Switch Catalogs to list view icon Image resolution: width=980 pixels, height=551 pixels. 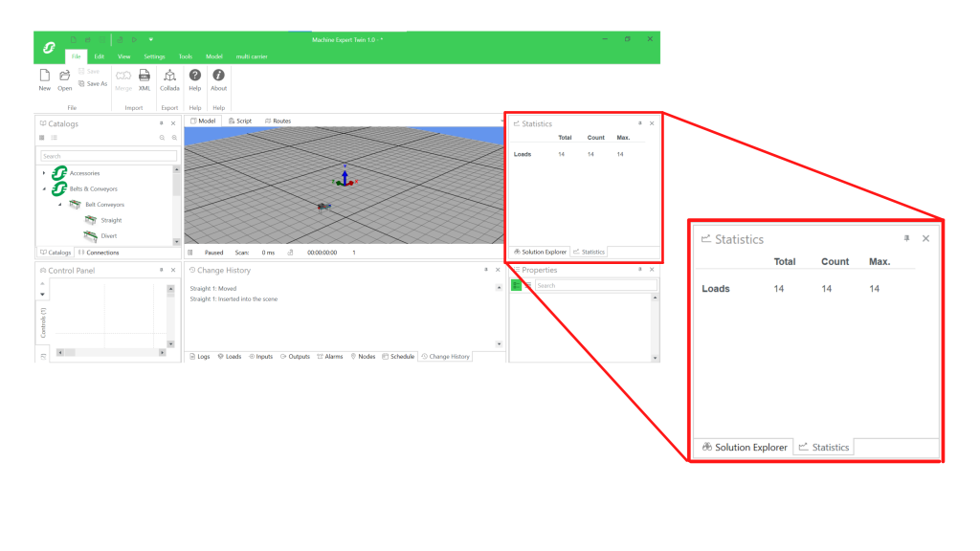[55, 138]
